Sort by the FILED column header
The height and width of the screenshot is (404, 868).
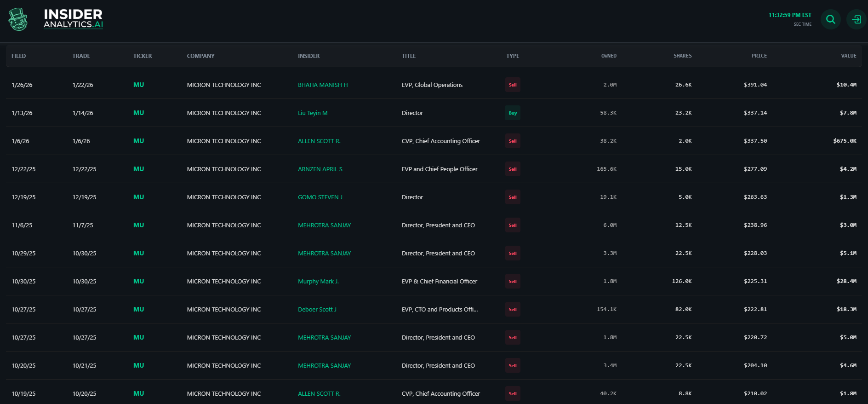(x=19, y=56)
